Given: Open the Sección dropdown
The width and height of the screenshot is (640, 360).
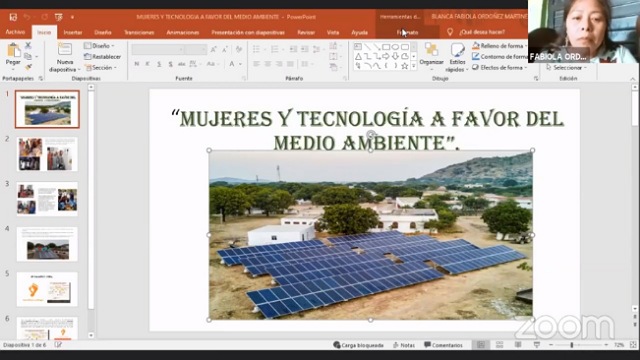Looking at the screenshot, I should 101,67.
